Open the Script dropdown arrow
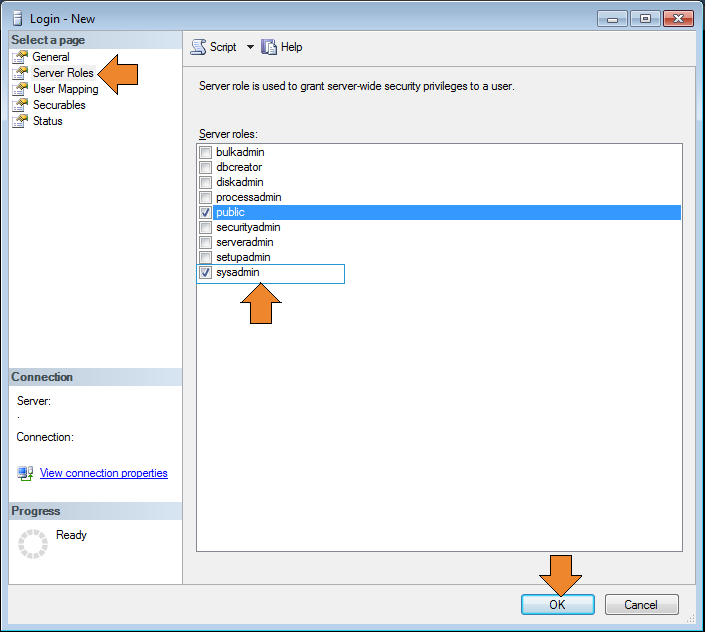This screenshot has height=632, width=705. click(250, 47)
